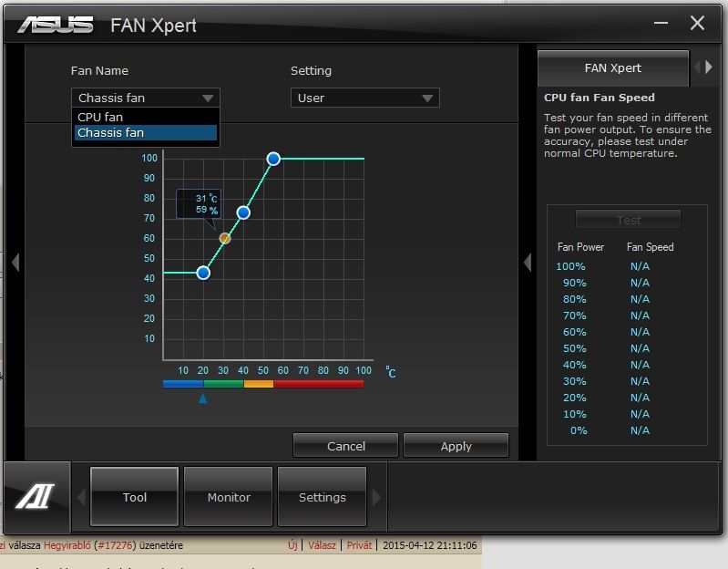The width and height of the screenshot is (728, 569).
Task: Click the blue temperature range bar
Action: tap(183, 384)
